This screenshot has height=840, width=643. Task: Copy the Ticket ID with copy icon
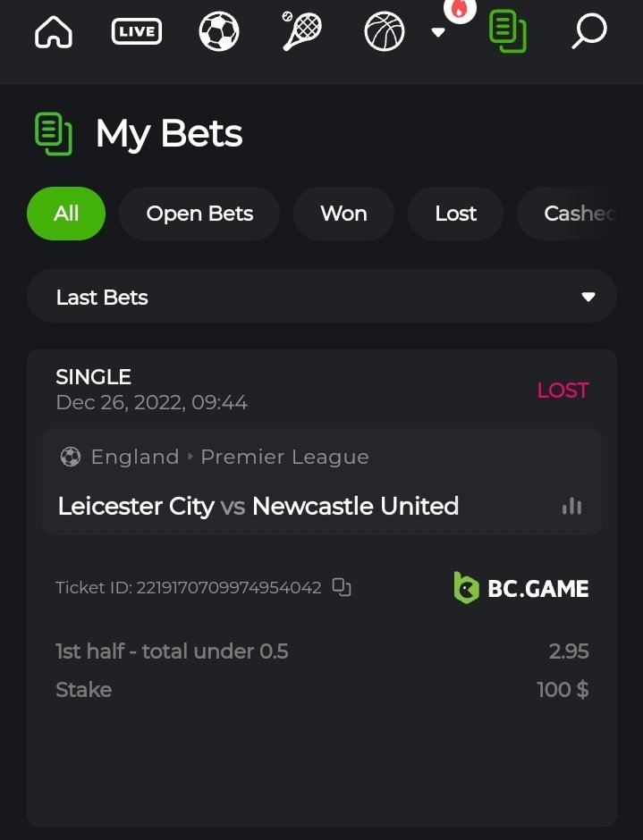tap(342, 587)
